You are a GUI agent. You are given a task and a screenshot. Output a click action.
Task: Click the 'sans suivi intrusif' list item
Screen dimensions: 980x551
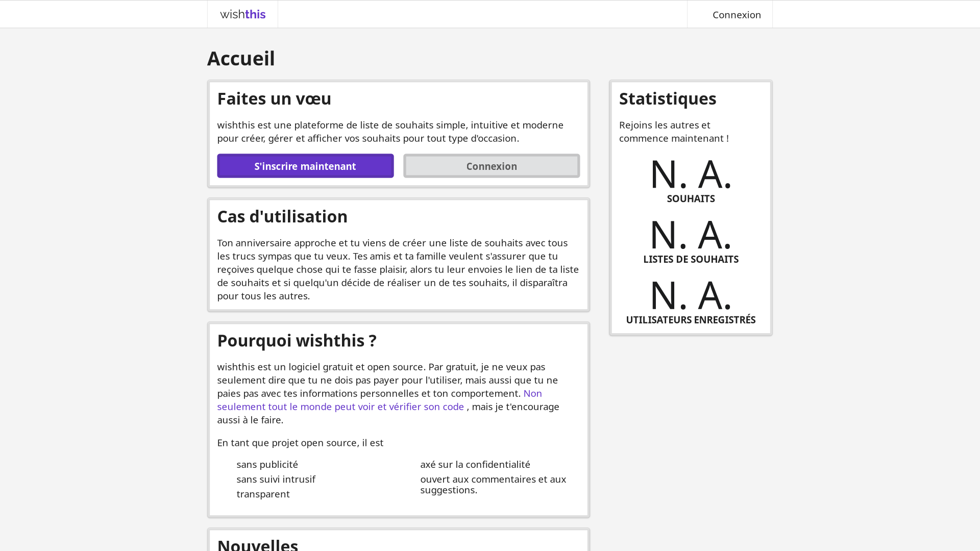click(x=276, y=479)
